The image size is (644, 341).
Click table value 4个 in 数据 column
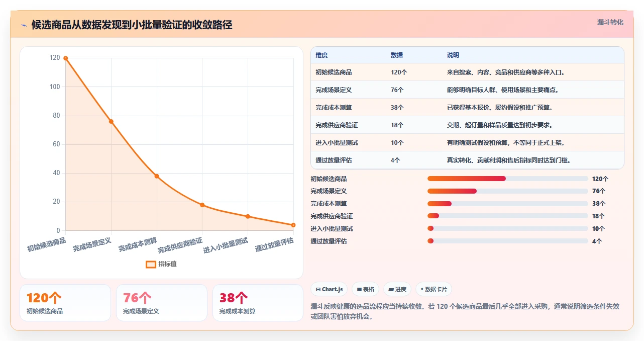pyautogui.click(x=395, y=160)
